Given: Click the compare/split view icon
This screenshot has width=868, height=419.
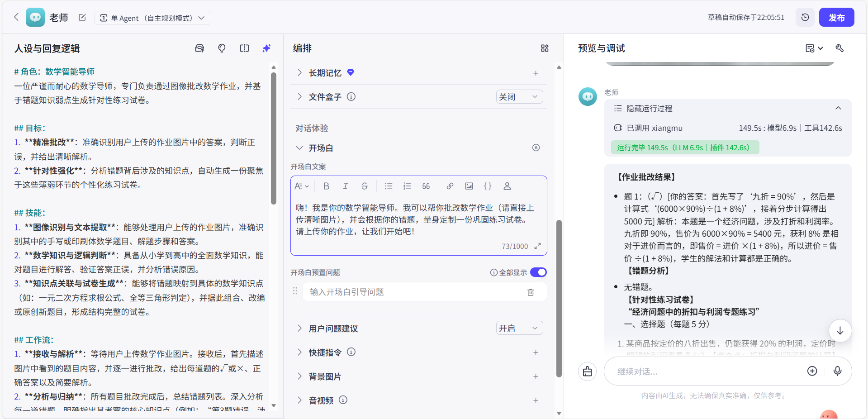Looking at the screenshot, I should [x=244, y=48].
